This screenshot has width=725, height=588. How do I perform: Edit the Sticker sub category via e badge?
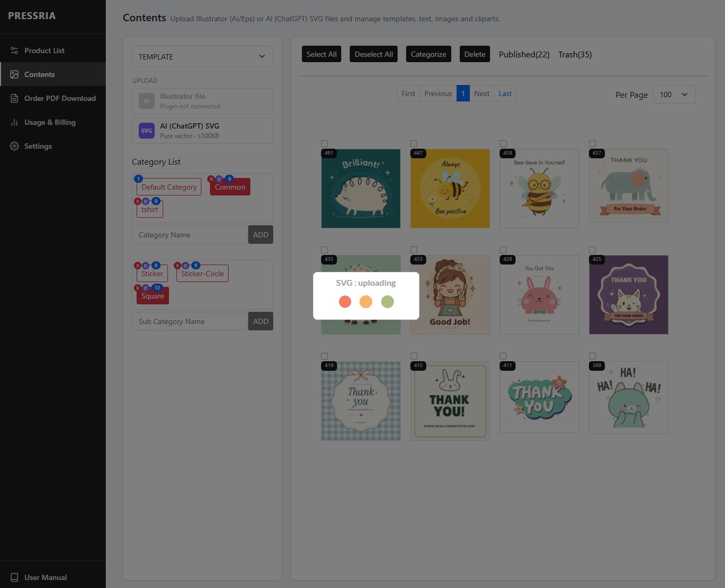pyautogui.click(x=146, y=266)
